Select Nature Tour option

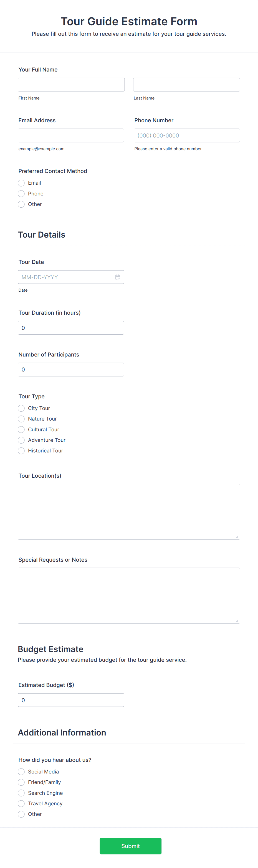tap(21, 419)
